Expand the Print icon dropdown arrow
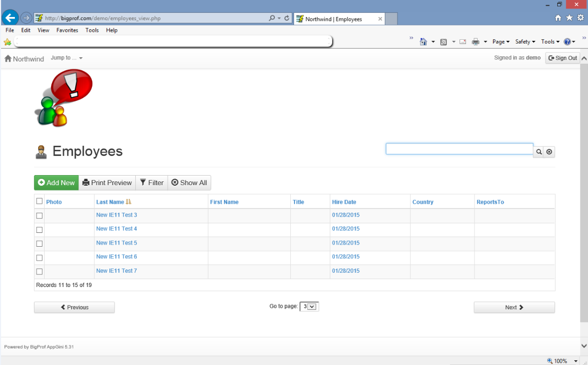This screenshot has height=365, width=588. pos(485,42)
